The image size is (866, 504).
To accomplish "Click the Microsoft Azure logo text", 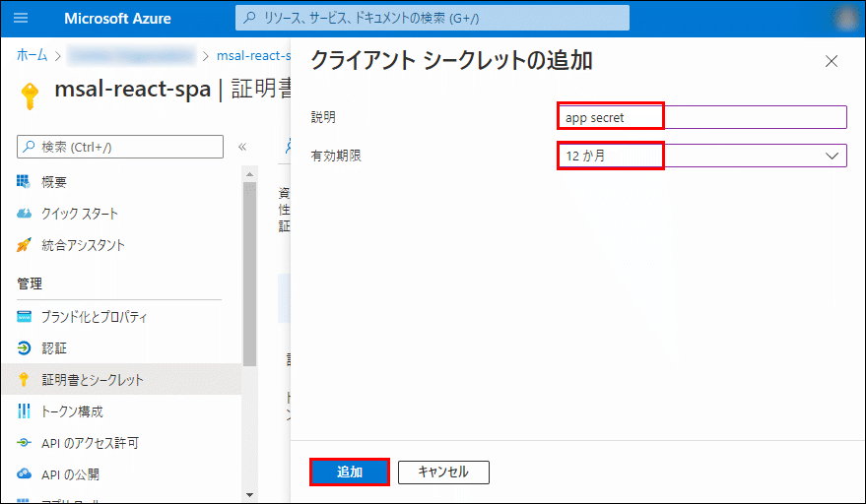I will (117, 19).
